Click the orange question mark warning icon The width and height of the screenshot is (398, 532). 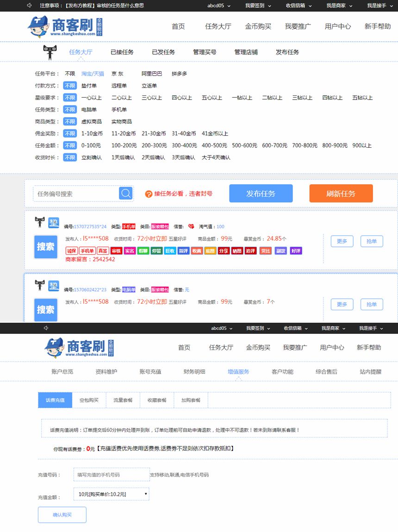(x=149, y=194)
